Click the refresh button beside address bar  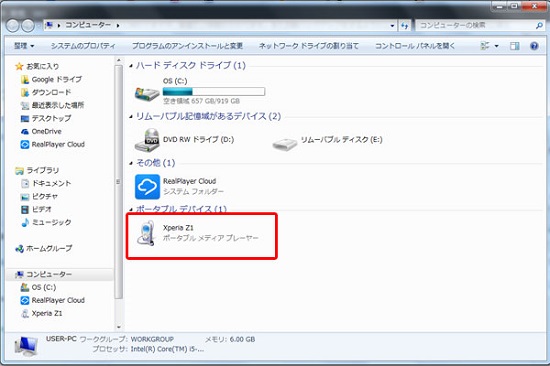[x=404, y=26]
